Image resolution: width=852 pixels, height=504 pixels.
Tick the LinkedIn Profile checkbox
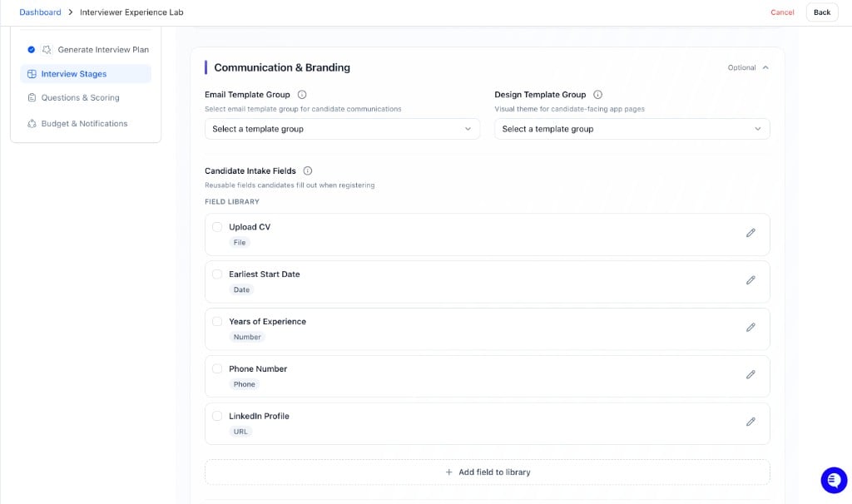pos(217,416)
